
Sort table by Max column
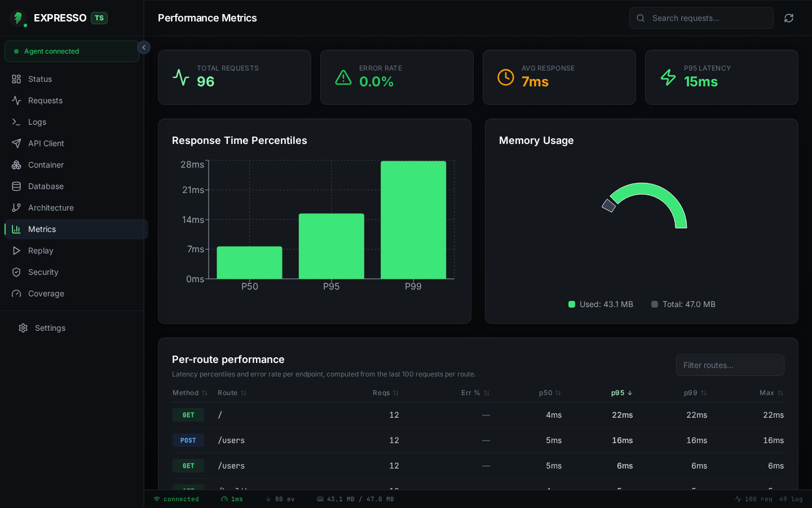[x=771, y=393]
